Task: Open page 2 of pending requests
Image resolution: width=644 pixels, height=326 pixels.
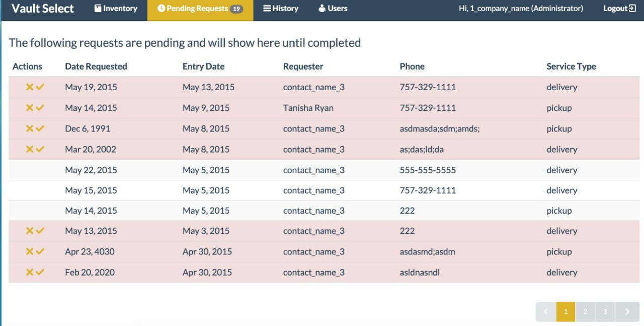Action: [x=585, y=312]
